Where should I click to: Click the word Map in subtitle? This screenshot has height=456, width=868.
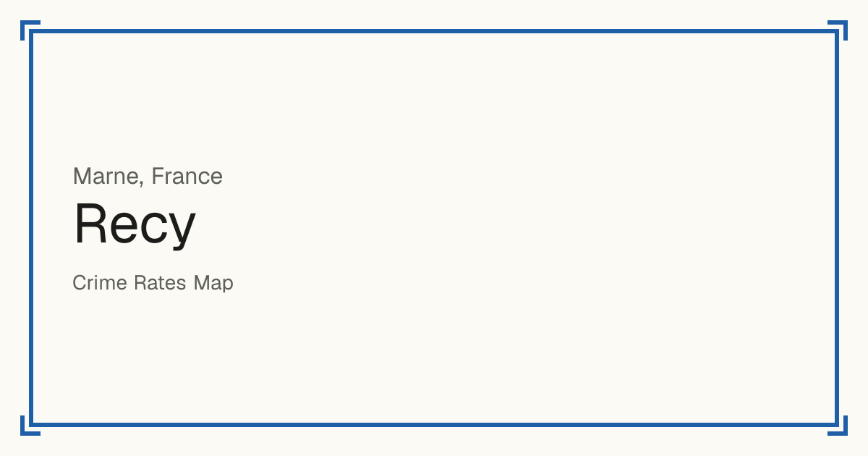(x=213, y=283)
